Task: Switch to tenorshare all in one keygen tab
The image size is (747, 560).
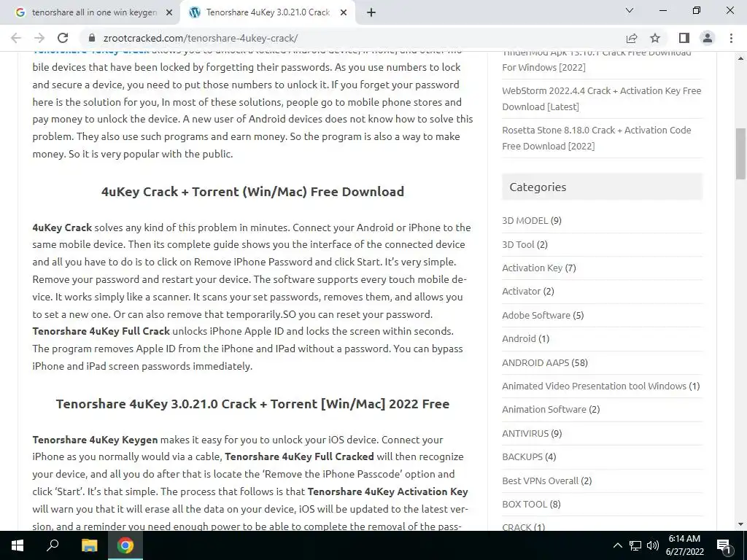Action: tap(94, 13)
